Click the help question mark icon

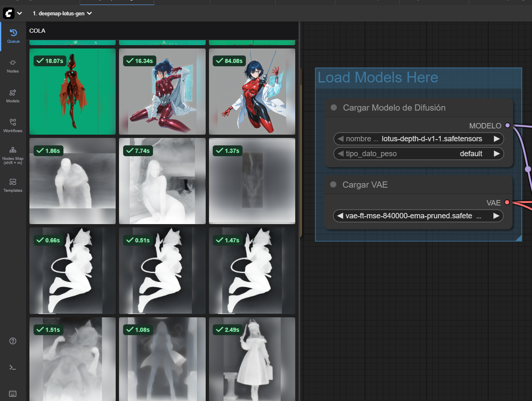click(13, 341)
